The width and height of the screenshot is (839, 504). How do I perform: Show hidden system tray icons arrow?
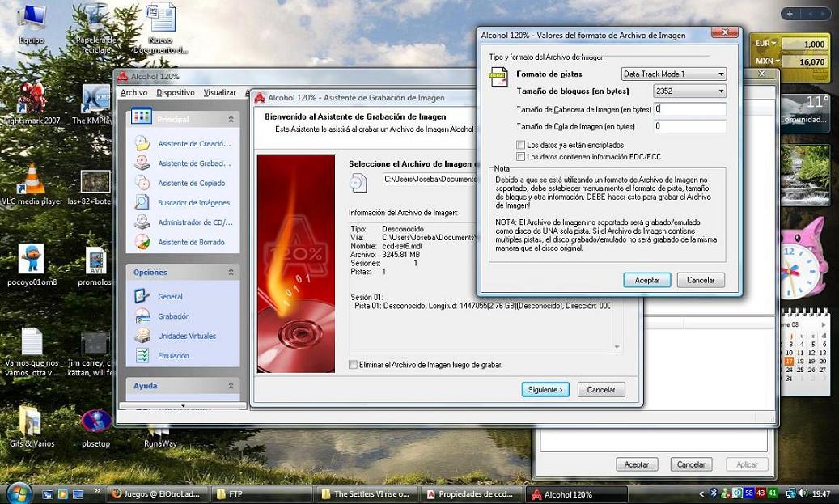coord(701,493)
